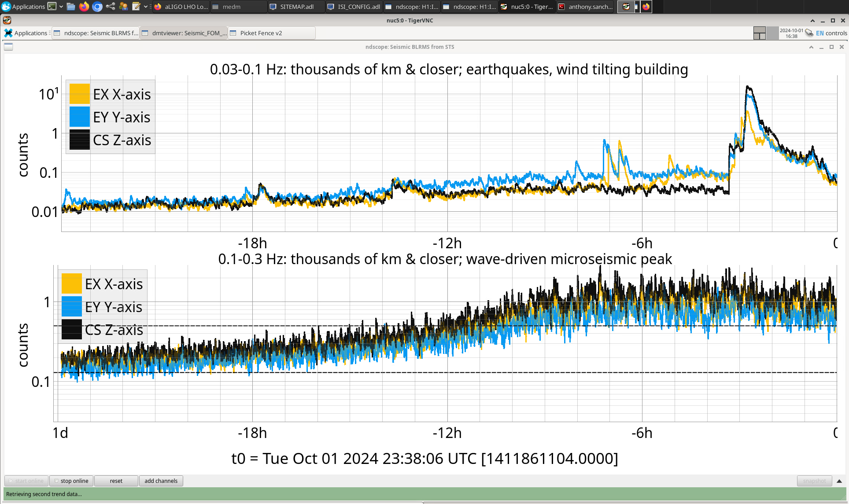Click the earthquake peak in the top plot
The image size is (849, 504).
748,88
